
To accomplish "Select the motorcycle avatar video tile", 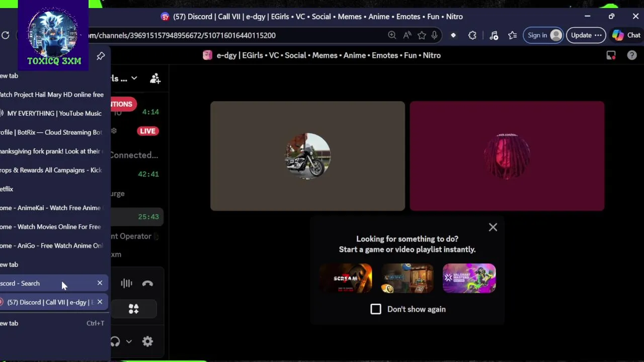I will pyautogui.click(x=307, y=156).
